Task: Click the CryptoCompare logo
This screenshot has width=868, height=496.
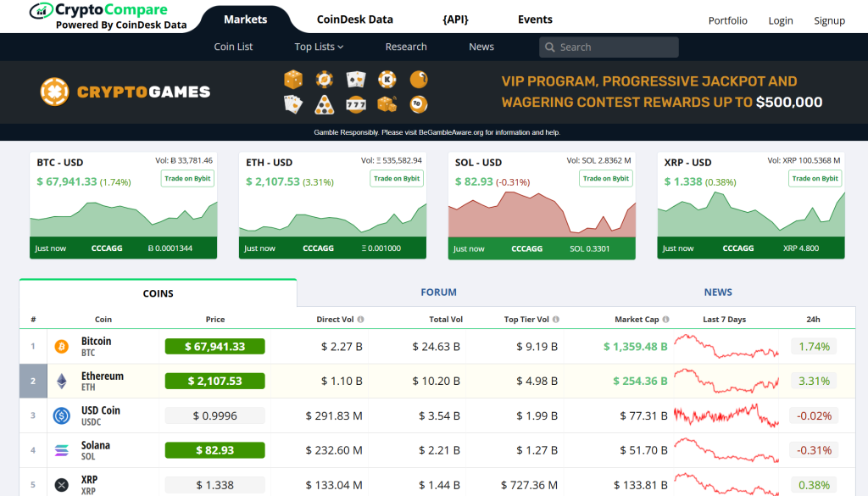Action: (x=108, y=16)
